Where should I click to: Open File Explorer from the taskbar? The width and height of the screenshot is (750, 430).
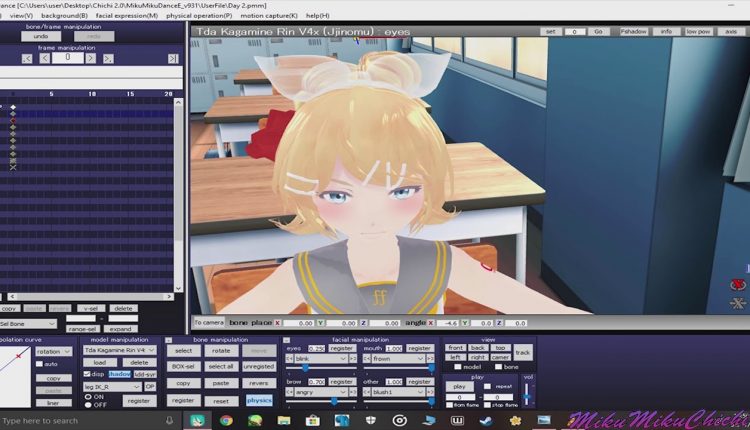click(x=284, y=420)
